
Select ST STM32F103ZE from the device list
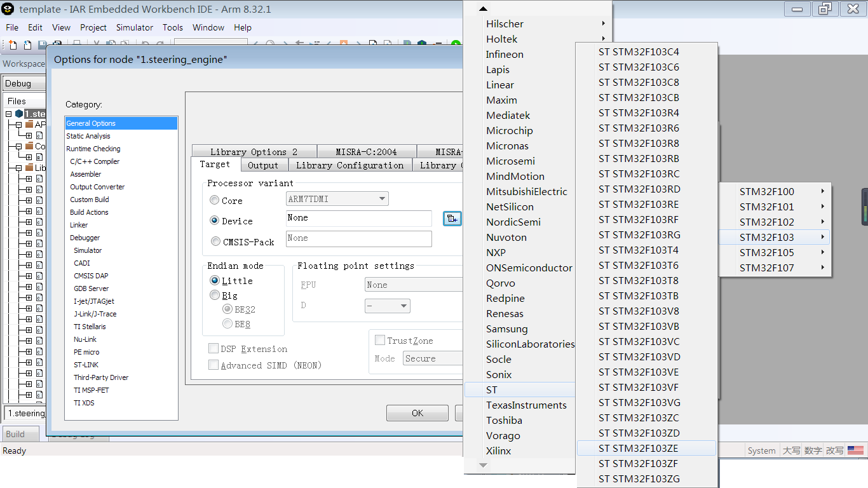point(639,448)
